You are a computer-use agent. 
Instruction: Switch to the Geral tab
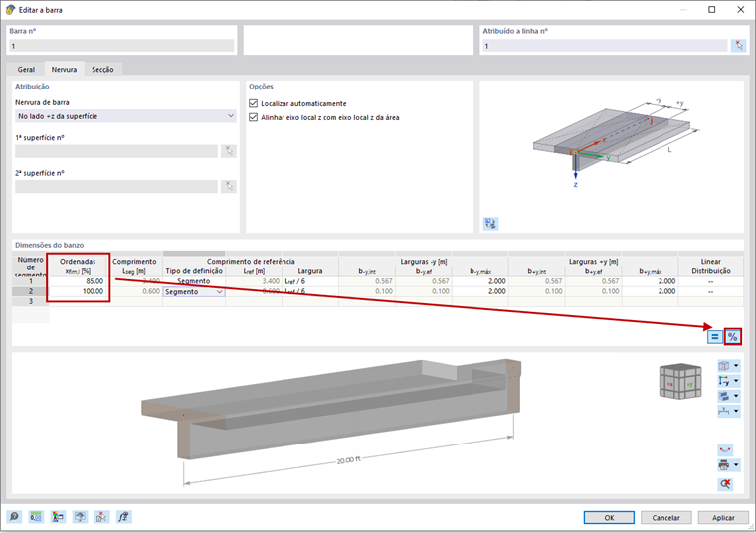pos(26,69)
